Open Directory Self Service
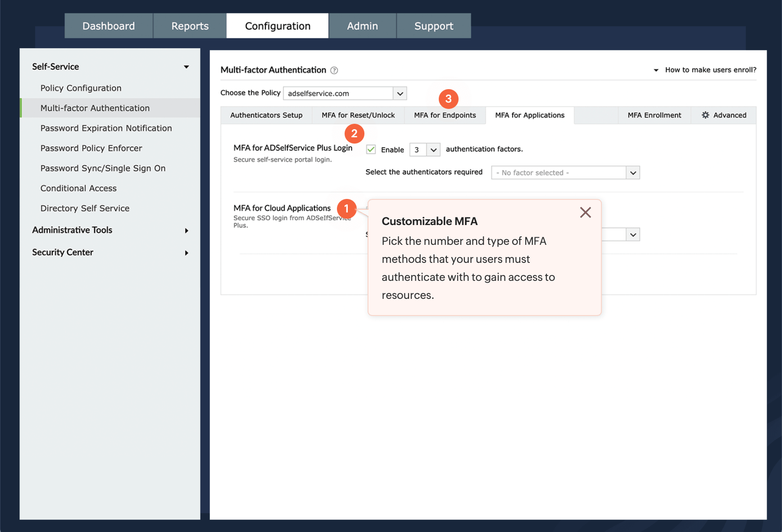782x532 pixels. click(85, 208)
